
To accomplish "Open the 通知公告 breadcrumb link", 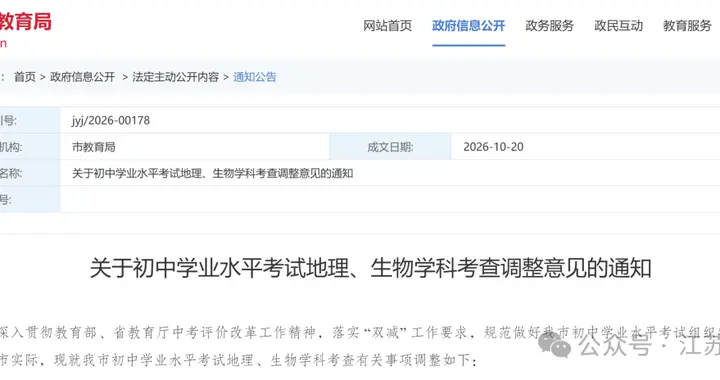I will (x=255, y=77).
